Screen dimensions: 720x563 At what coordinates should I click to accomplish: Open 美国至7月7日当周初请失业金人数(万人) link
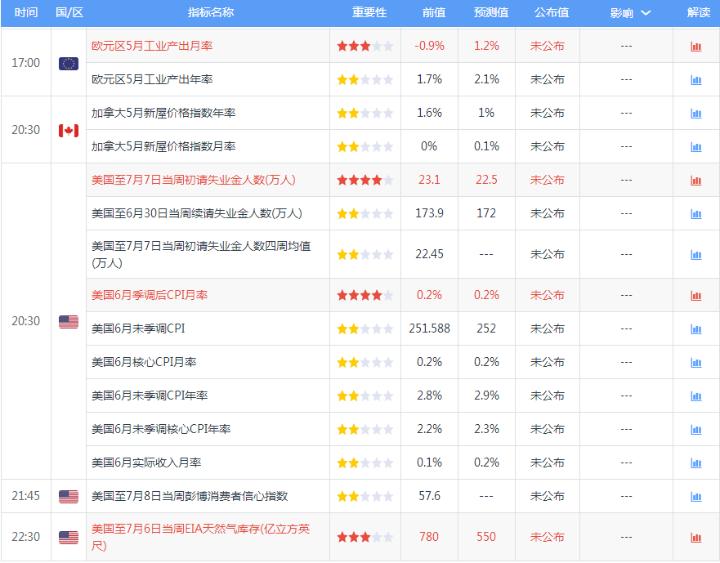[x=193, y=180]
